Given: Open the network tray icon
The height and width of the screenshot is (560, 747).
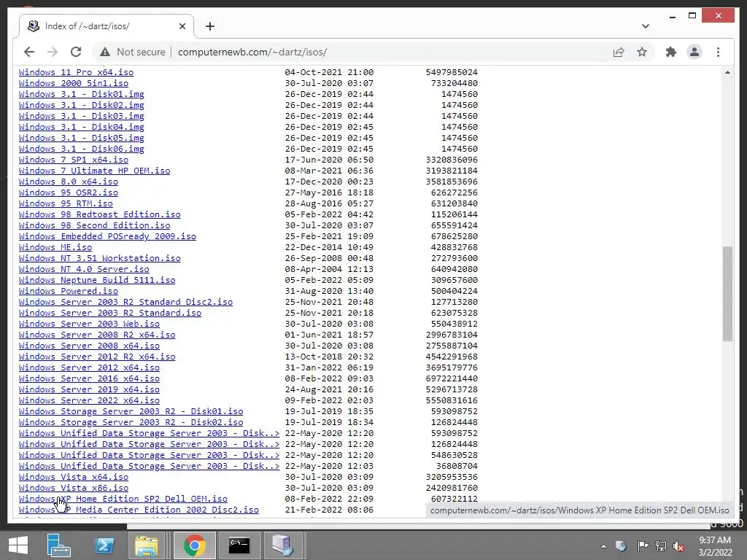Looking at the screenshot, I should pos(661,546).
